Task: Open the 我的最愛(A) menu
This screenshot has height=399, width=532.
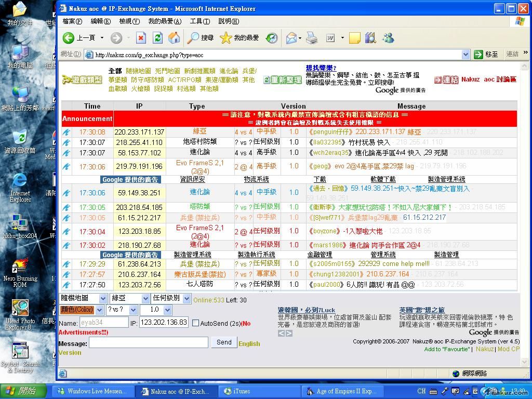Action: point(165,21)
